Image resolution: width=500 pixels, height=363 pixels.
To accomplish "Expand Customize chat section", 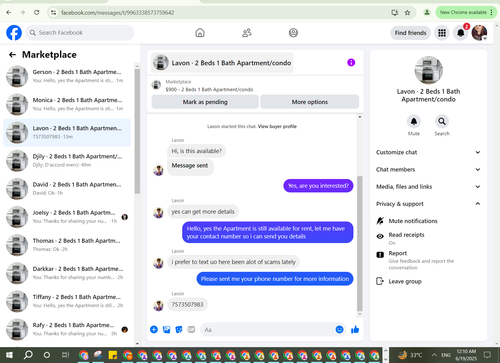I will click(x=428, y=152).
